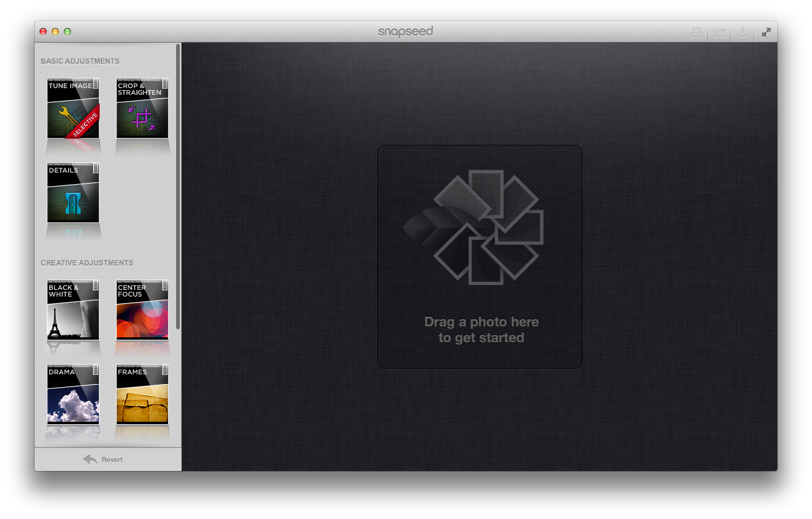Apply the Drama filter
Screen dimensions: 812x519
[x=73, y=394]
